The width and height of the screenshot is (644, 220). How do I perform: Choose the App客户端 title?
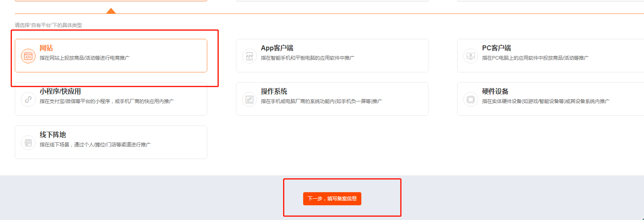(x=277, y=48)
